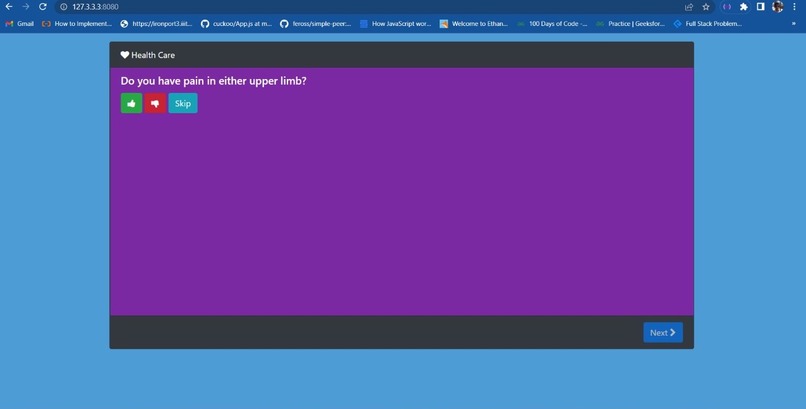Open the How to Implement bookmark
Image resolution: width=806 pixels, height=409 pixels.
[x=77, y=24]
